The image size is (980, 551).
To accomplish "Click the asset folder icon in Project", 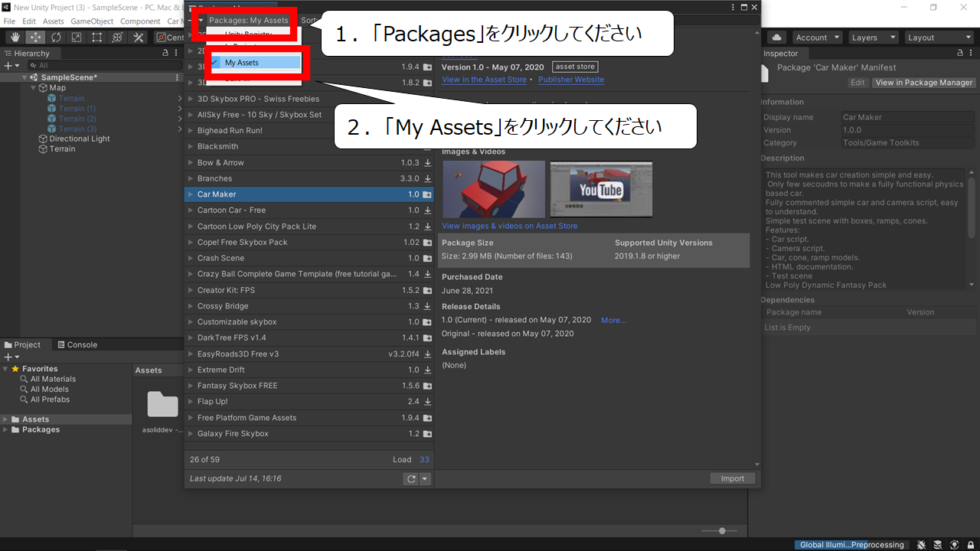I will pos(162,406).
